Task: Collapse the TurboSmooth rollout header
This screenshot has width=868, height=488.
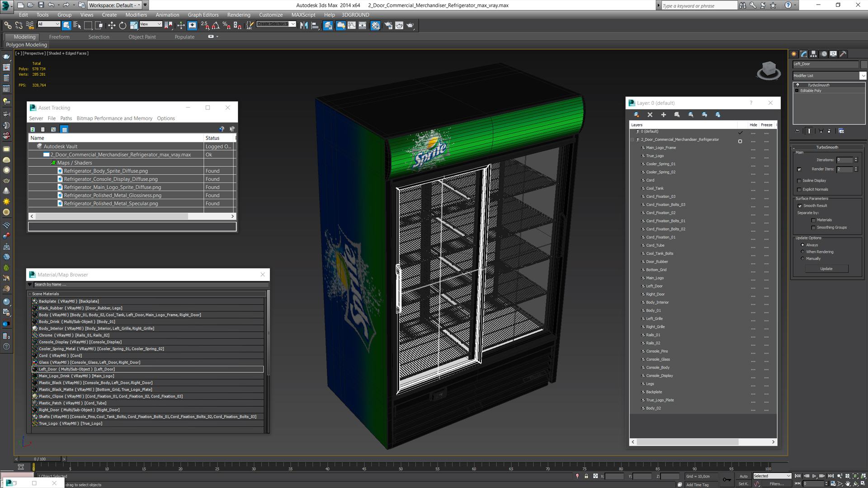Action: click(x=827, y=147)
